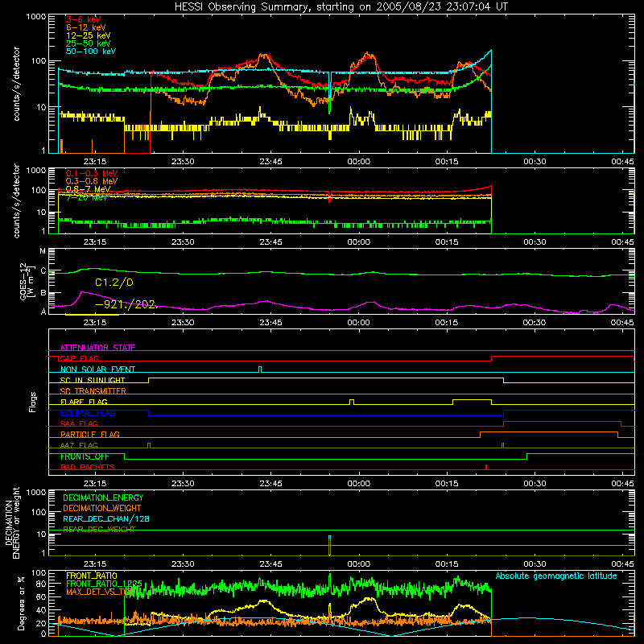Select the PARTICLE_FLAG label
Image resolution: width=644 pixels, height=644 pixels.
tap(90, 435)
